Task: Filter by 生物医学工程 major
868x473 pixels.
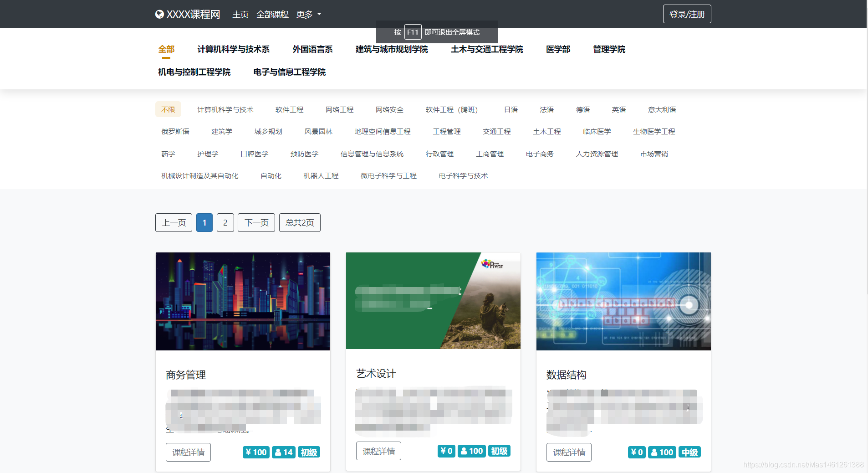Action: (654, 131)
